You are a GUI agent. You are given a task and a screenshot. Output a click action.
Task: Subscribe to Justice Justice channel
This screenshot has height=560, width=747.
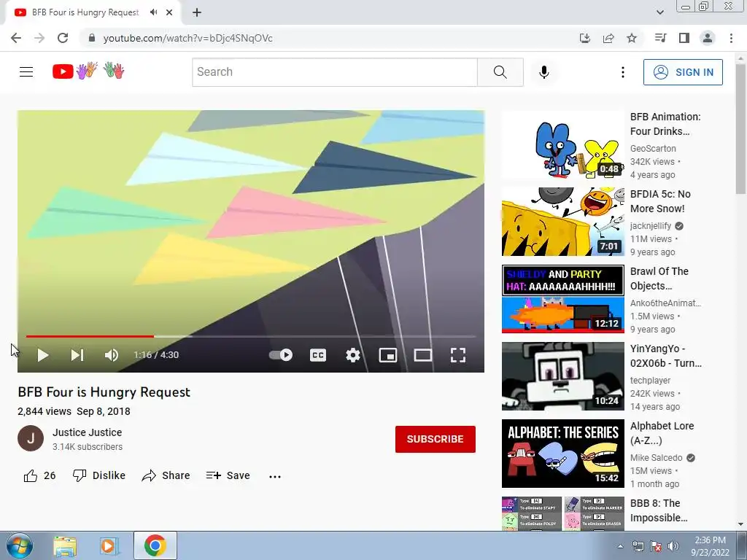point(435,439)
